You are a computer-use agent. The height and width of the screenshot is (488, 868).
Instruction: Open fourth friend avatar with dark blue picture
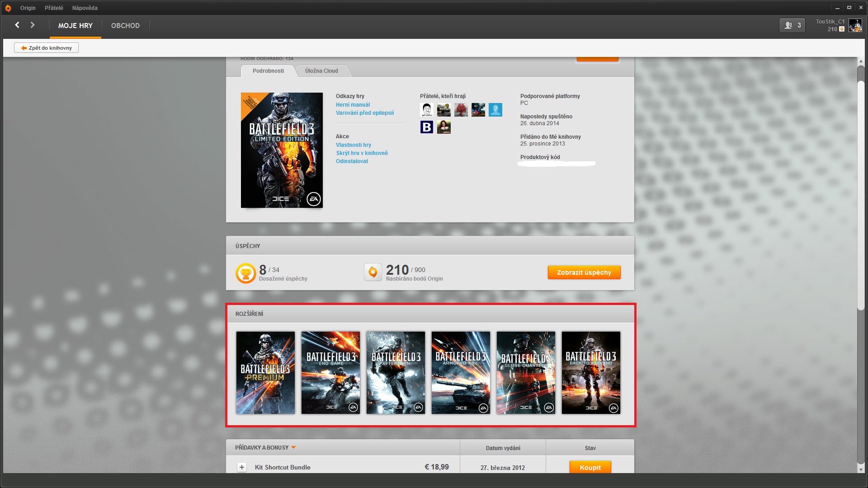pos(478,110)
